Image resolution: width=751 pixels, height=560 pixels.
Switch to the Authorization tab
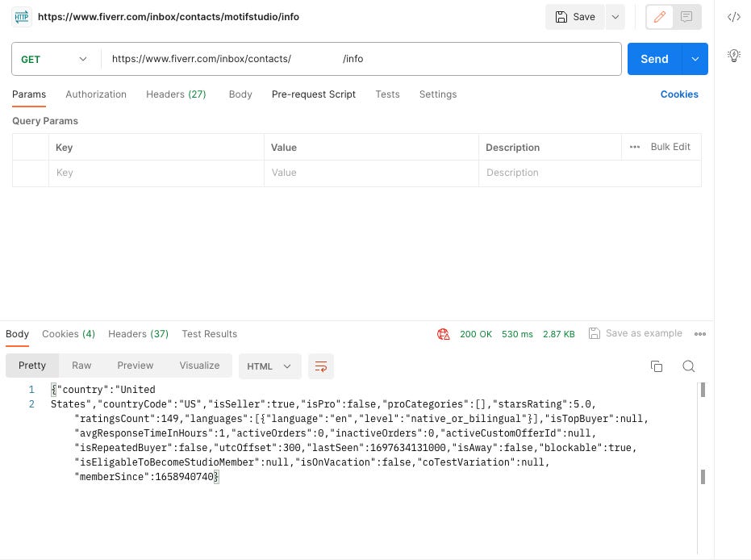coord(96,94)
